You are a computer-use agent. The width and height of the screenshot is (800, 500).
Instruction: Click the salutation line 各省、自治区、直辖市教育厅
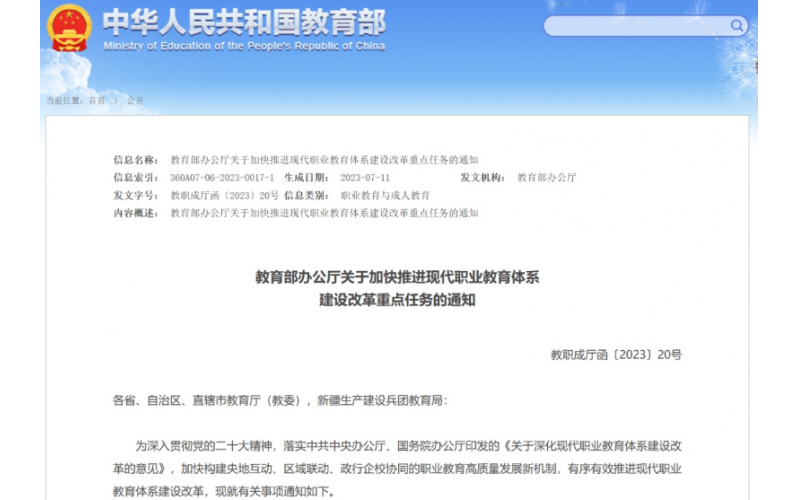[280, 401]
